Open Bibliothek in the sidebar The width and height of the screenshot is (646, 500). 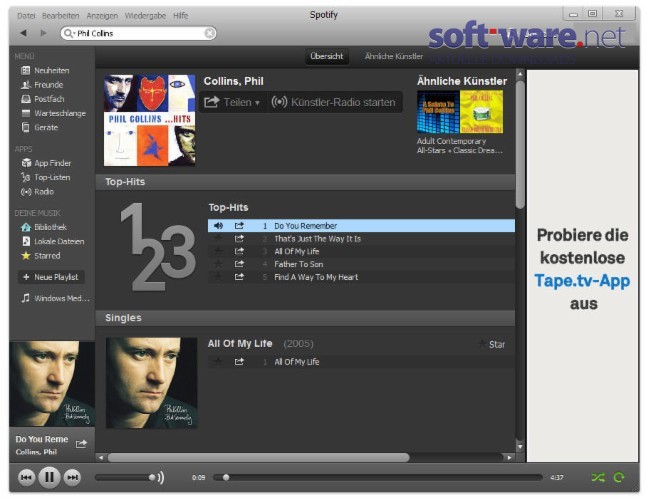click(x=44, y=227)
